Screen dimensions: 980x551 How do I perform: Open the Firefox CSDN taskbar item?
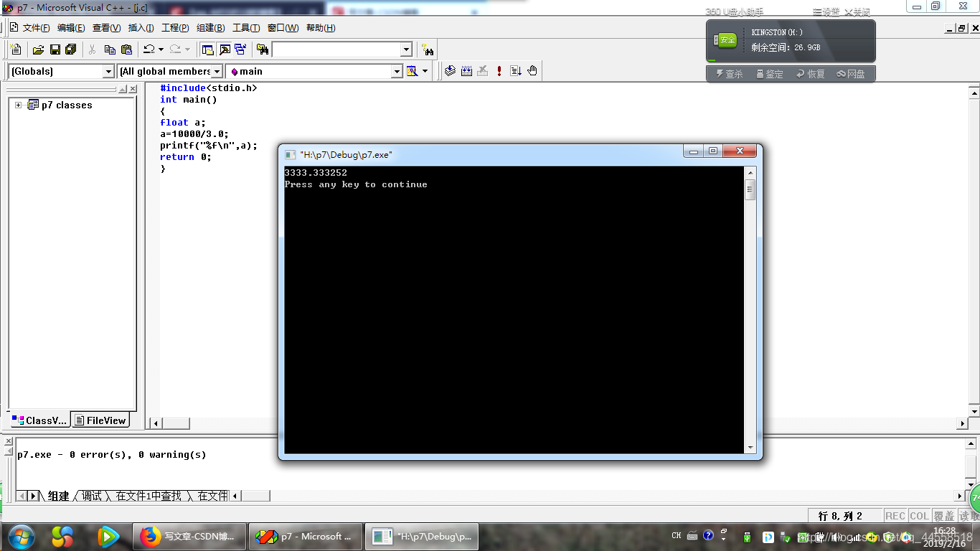[x=190, y=537]
